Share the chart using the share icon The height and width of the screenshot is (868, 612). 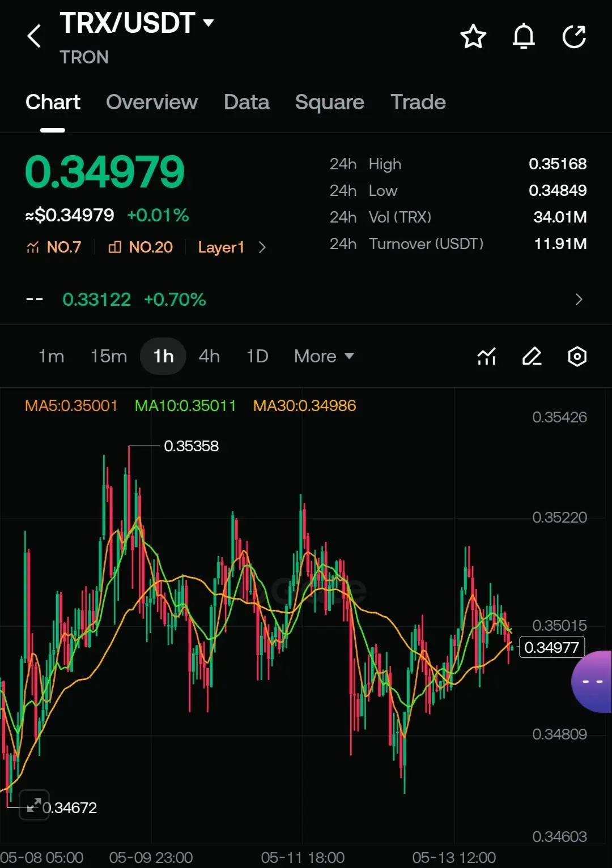click(x=574, y=37)
